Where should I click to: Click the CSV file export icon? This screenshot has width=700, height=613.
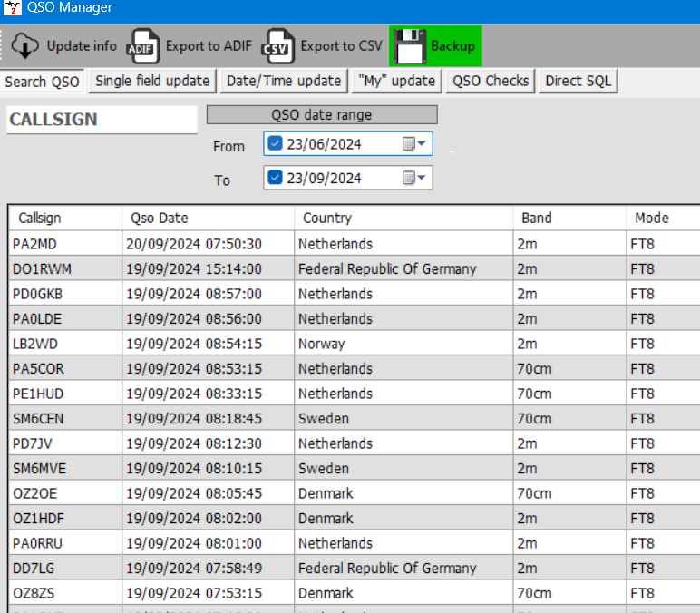[x=277, y=46]
